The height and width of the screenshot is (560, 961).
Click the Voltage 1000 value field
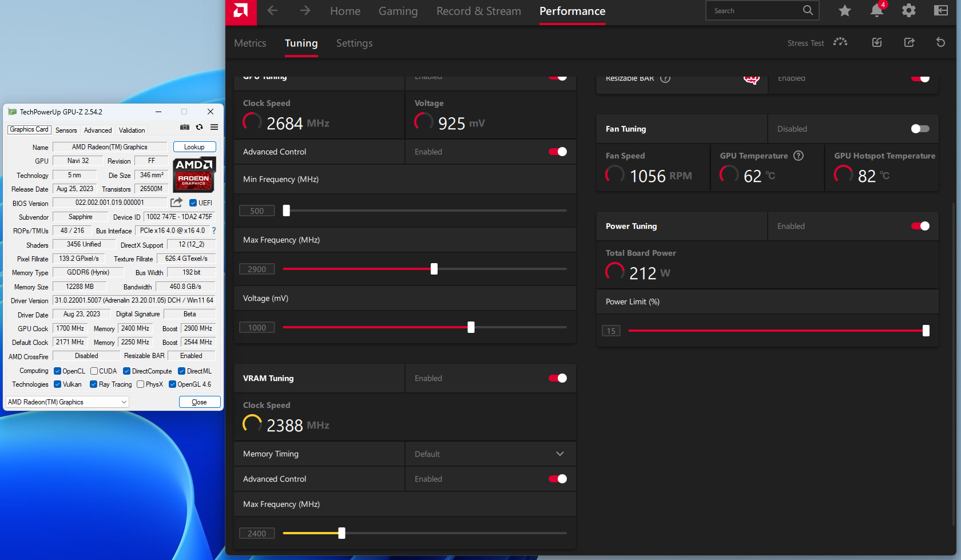(x=257, y=327)
